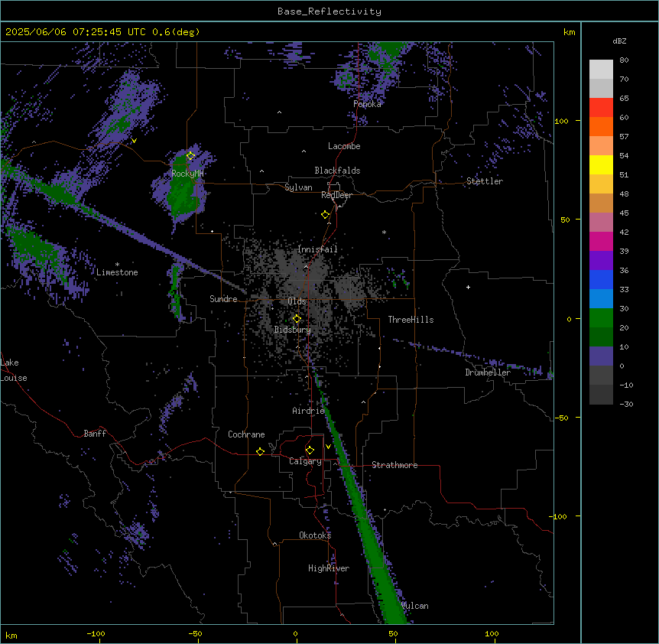Click the Banff town label
The height and width of the screenshot is (644, 659).
95,434
